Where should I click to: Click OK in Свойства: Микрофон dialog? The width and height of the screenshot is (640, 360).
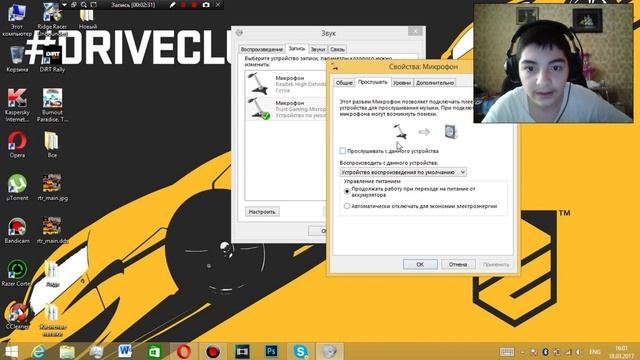coord(420,264)
